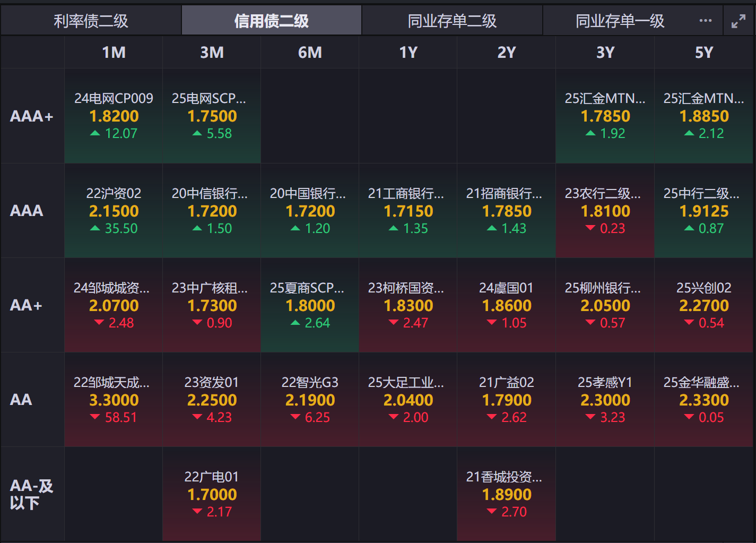Open the 25电网SCP bond cell
Viewport: 756px width, 543px height.
212,116
